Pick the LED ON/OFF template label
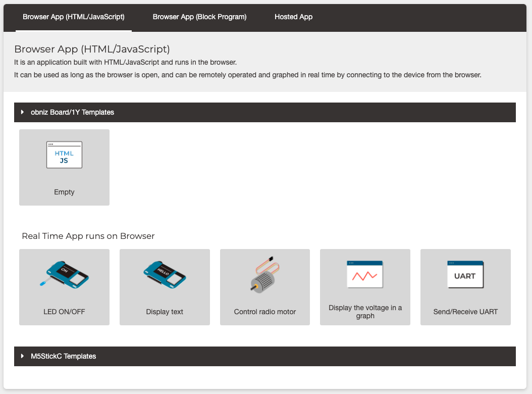Screen dimensions: 532x394 pyautogui.click(x=64, y=312)
